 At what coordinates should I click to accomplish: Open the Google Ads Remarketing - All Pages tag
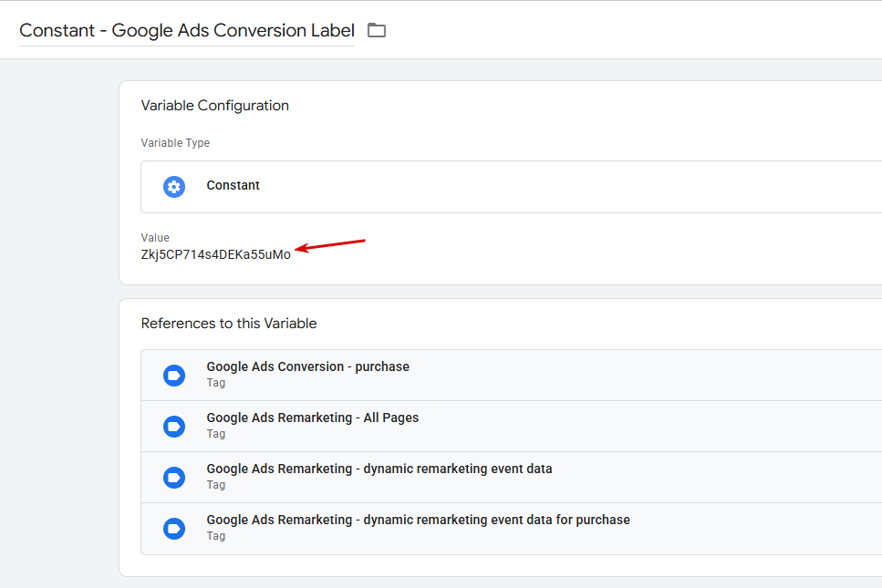512,426
